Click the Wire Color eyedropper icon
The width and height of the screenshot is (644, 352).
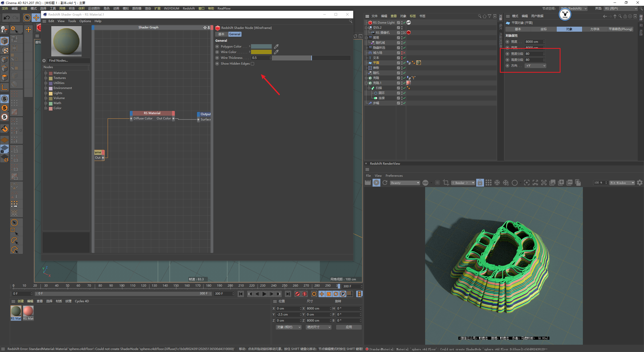276,52
